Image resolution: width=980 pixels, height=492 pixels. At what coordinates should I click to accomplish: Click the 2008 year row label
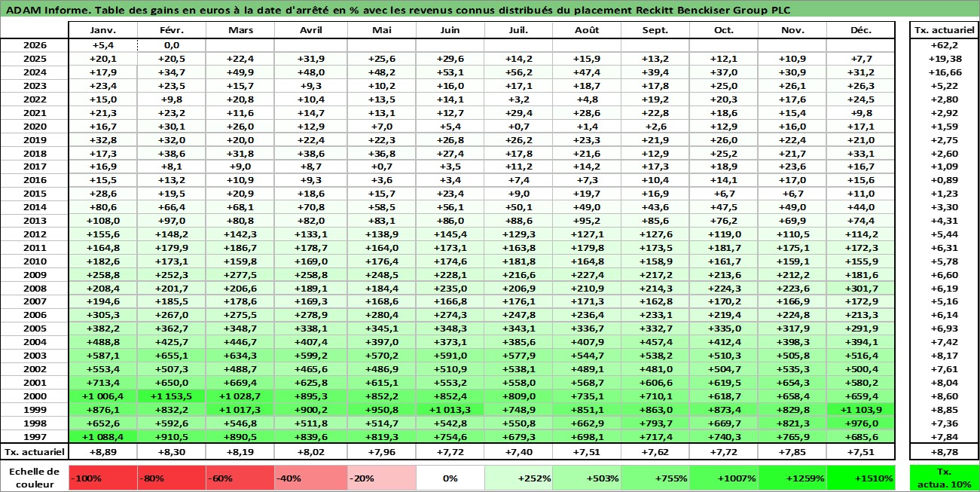34,289
